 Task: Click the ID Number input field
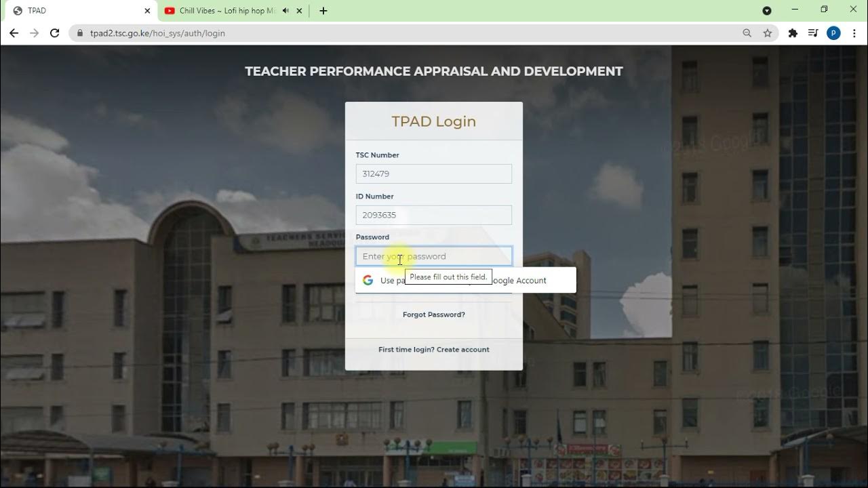[x=433, y=215]
